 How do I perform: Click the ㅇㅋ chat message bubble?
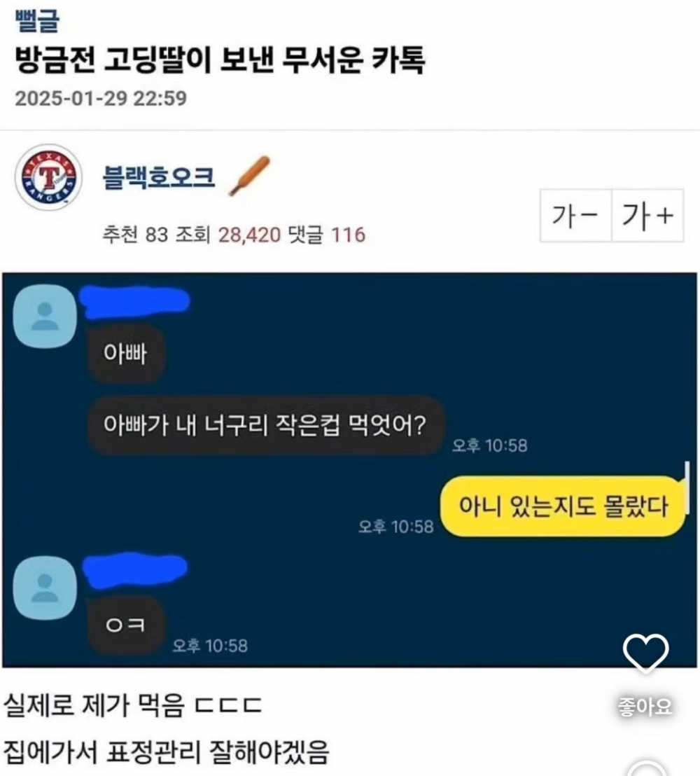(126, 625)
